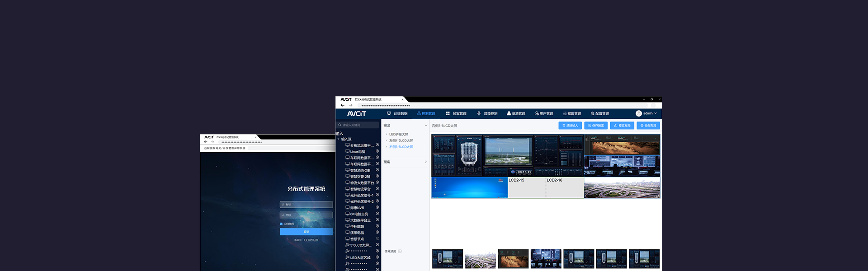Viewport: 868px width, 271px height.
Task: Click the 信号预览 preview icon
Action: click(x=400, y=251)
